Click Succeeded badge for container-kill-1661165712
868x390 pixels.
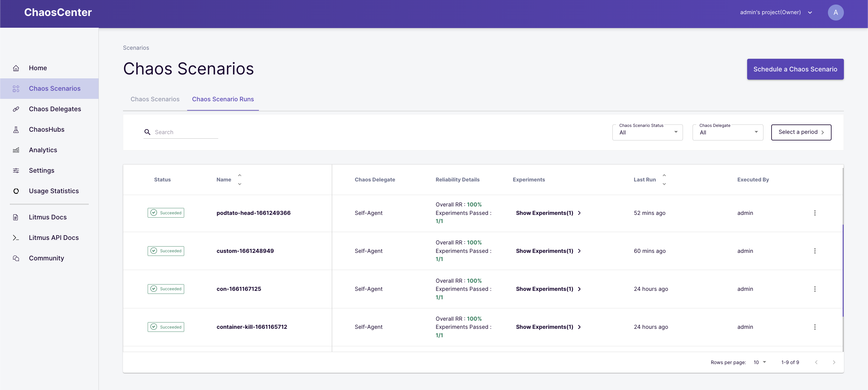[166, 327]
